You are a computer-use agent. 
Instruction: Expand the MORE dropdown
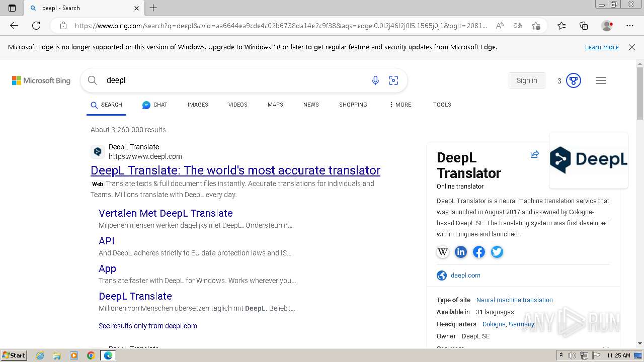pos(400,105)
